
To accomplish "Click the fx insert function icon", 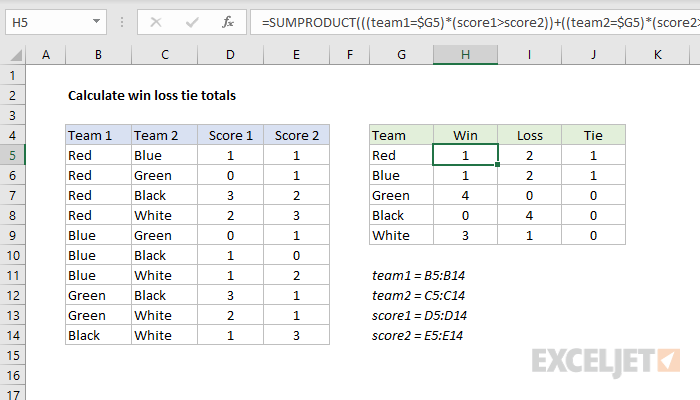I will pyautogui.click(x=228, y=20).
